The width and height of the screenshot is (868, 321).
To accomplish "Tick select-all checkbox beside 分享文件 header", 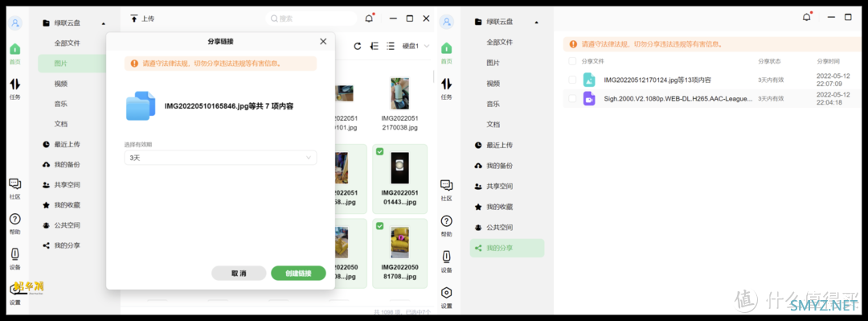I will tap(572, 61).
